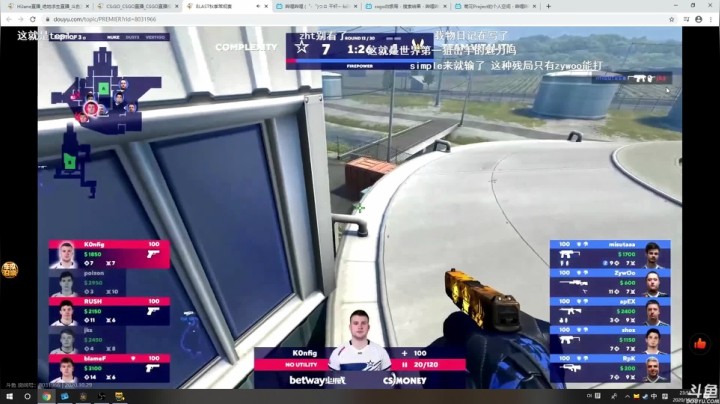Go back to the previous page in Chrome

tap(9, 19)
